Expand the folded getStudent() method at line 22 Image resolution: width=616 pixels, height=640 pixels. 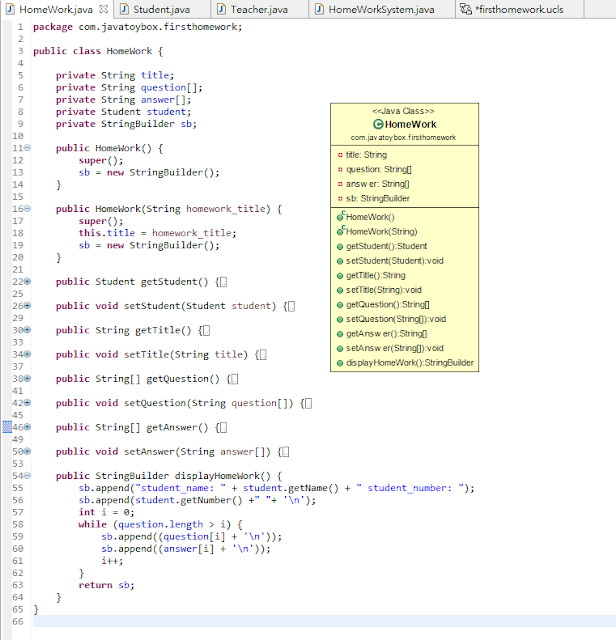(x=27, y=281)
